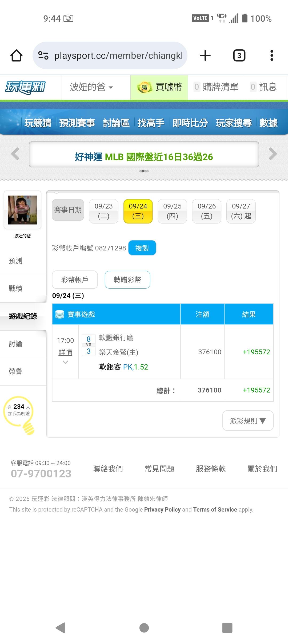The width and height of the screenshot is (288, 644).
Task: Expand the 派彩規則 dropdown
Action: click(248, 421)
